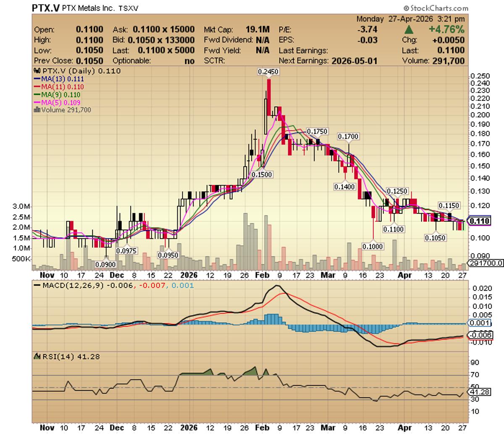Click the 291700.0 volume axis tag
Image resolution: width=504 pixels, height=434 pixels.
[x=486, y=263]
